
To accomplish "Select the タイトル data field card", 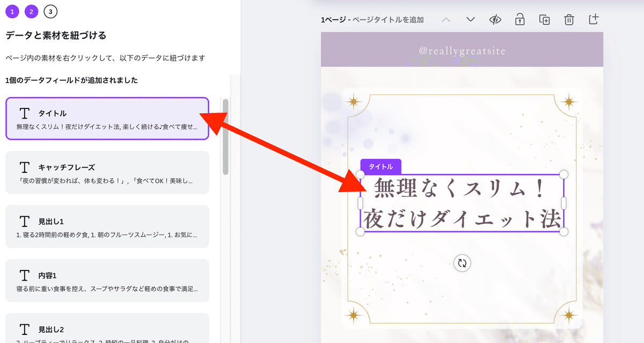I will (107, 119).
